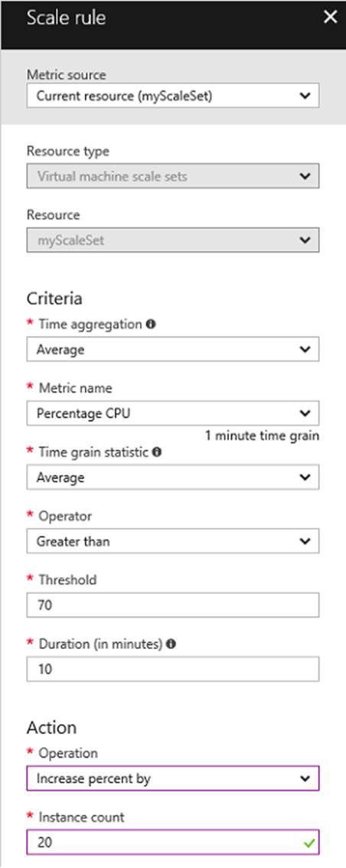
Task: Click the myScaleSet Resource dropdown
Action: point(173,240)
